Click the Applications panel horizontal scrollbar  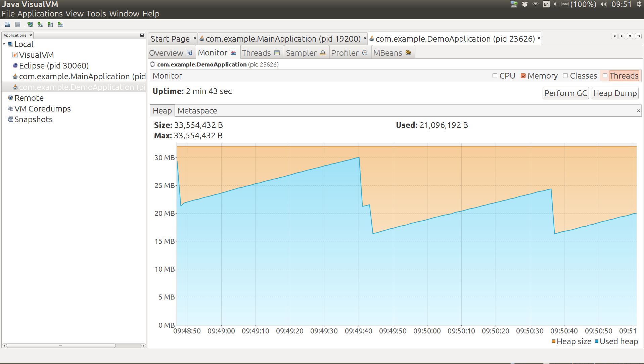click(60, 346)
